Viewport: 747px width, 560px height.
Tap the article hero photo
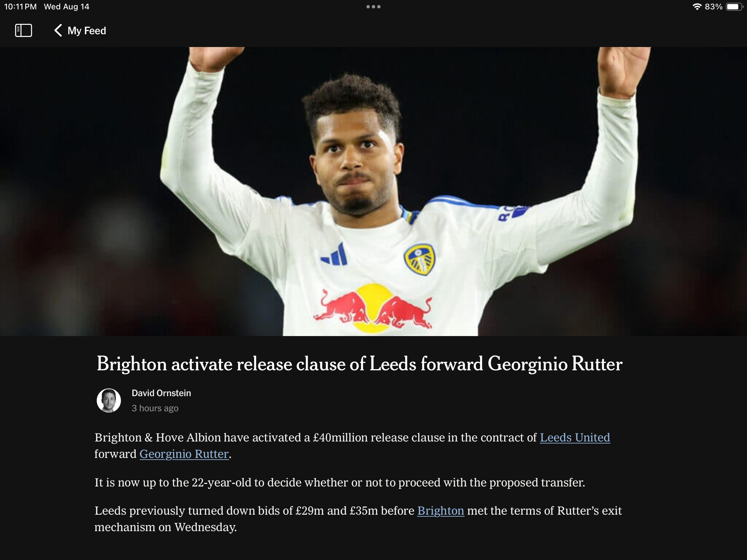(x=373, y=191)
